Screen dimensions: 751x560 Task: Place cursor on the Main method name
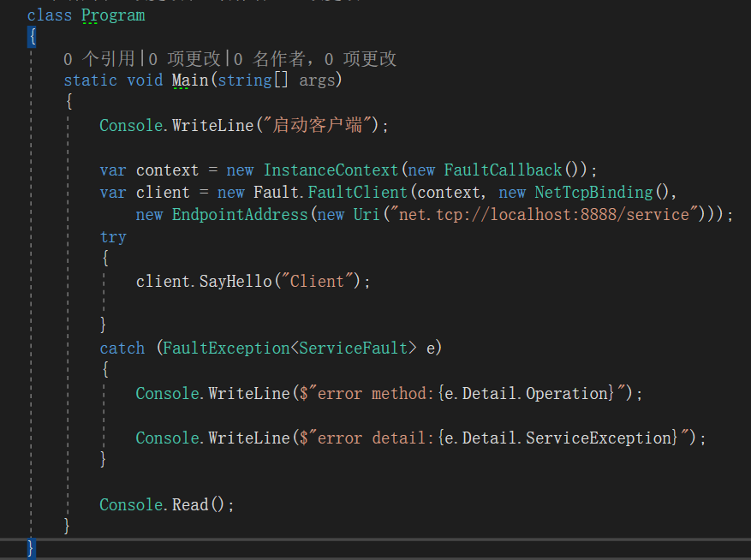tap(189, 80)
